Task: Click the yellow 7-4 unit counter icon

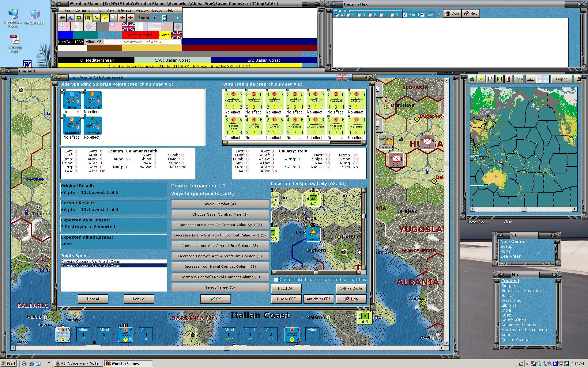Action: pos(88,18)
